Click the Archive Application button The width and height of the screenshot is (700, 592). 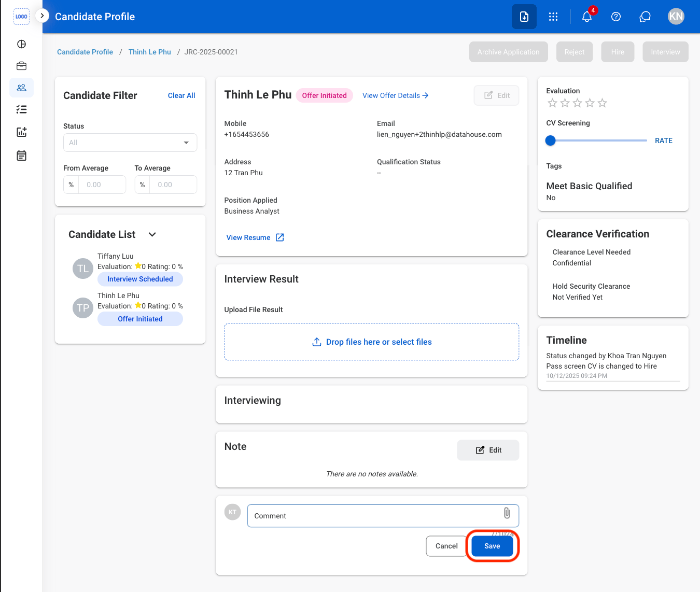tap(509, 52)
